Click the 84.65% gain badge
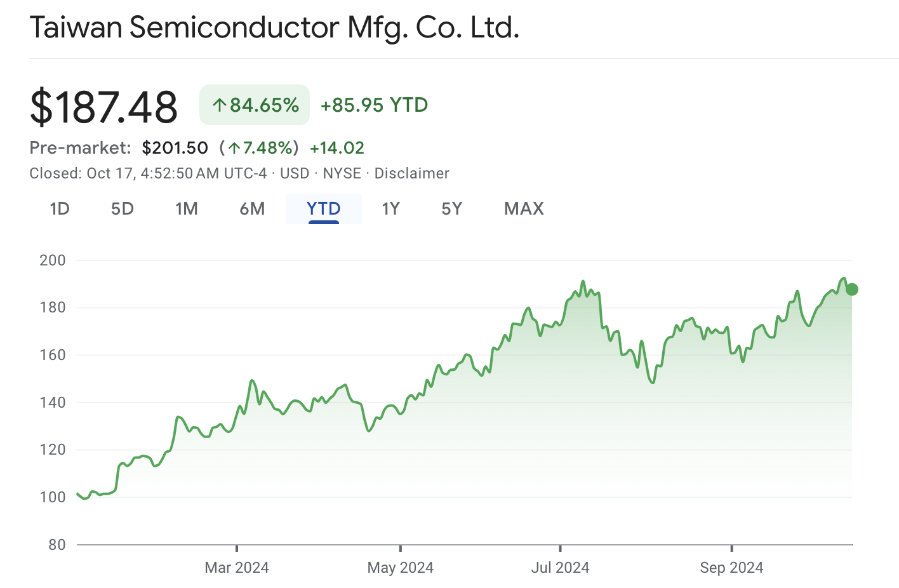Image resolution: width=899 pixels, height=588 pixels. tap(255, 105)
